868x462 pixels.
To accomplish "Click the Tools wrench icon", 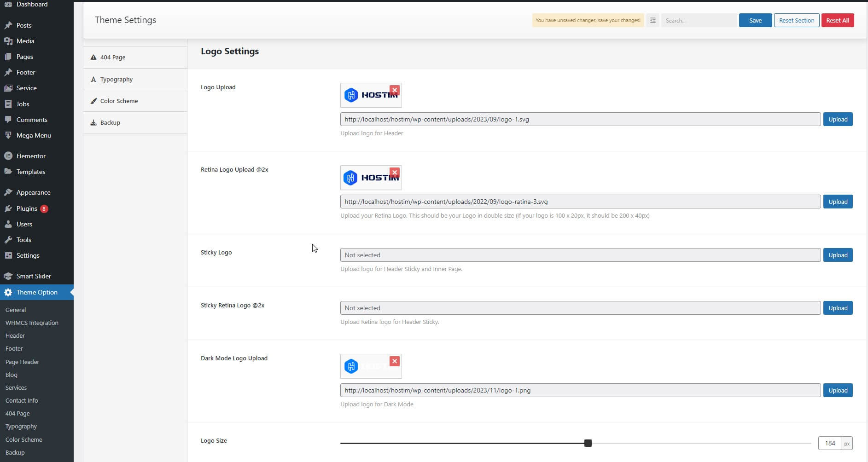I will click(8, 240).
